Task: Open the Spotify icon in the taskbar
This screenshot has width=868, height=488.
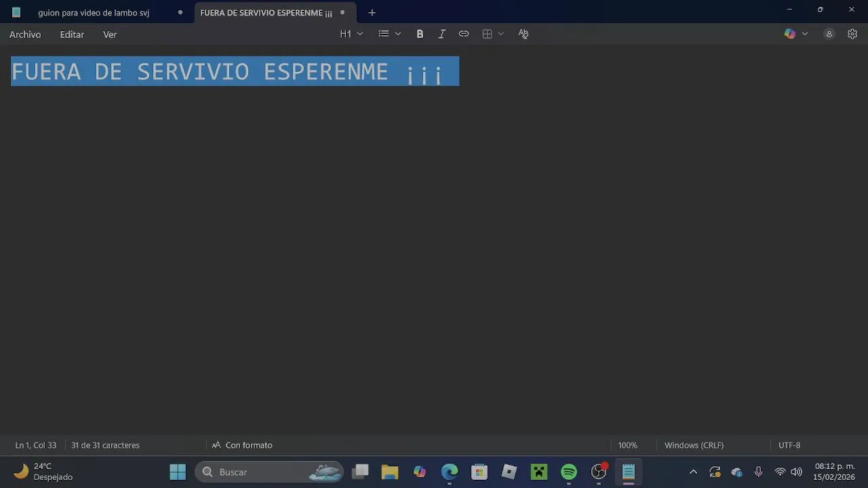Action: tap(569, 472)
